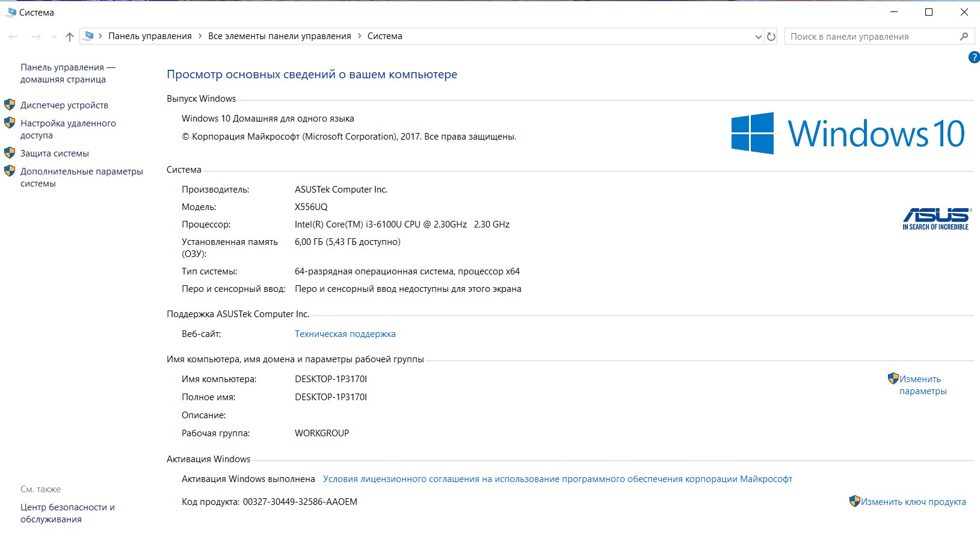Open Центр безопасности и обслуживания
980x538 pixels.
point(67,513)
